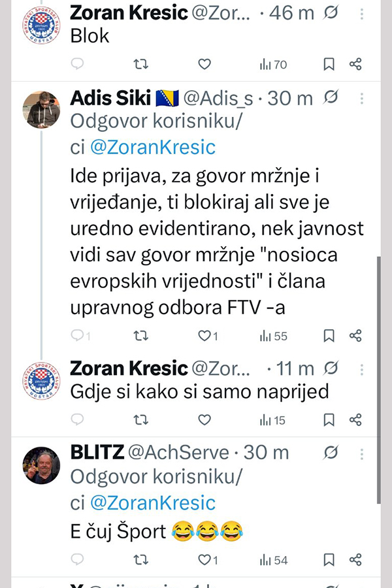The width and height of the screenshot is (392, 588).
Task: Like the "Blok" tweet
Action: (204, 64)
